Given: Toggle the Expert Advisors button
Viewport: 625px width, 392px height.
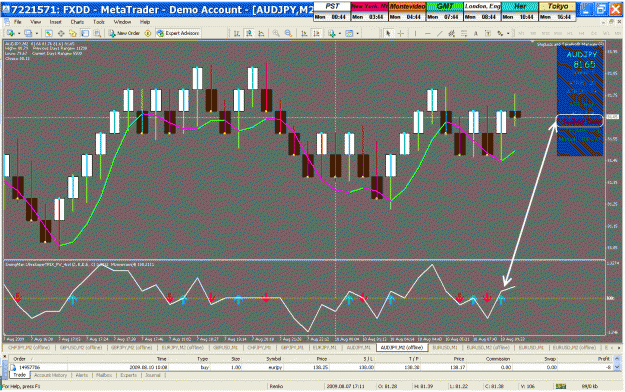Looking at the screenshot, I should [x=178, y=33].
